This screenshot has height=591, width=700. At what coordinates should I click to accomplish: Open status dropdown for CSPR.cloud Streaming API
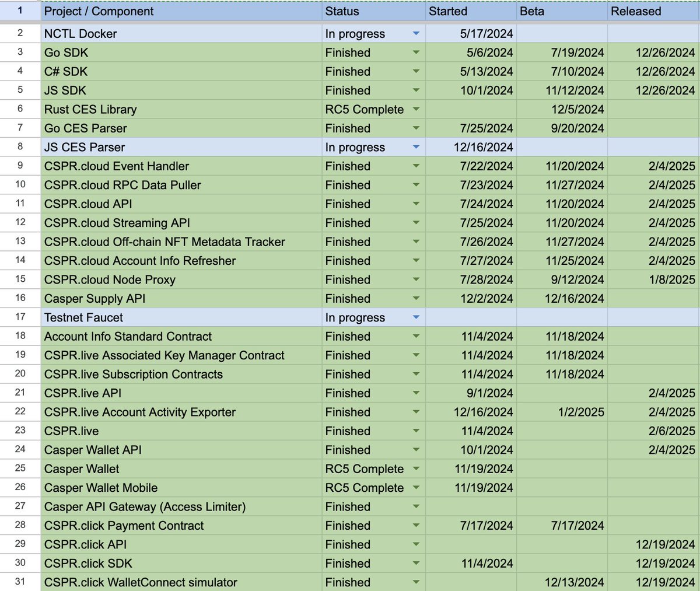[416, 223]
